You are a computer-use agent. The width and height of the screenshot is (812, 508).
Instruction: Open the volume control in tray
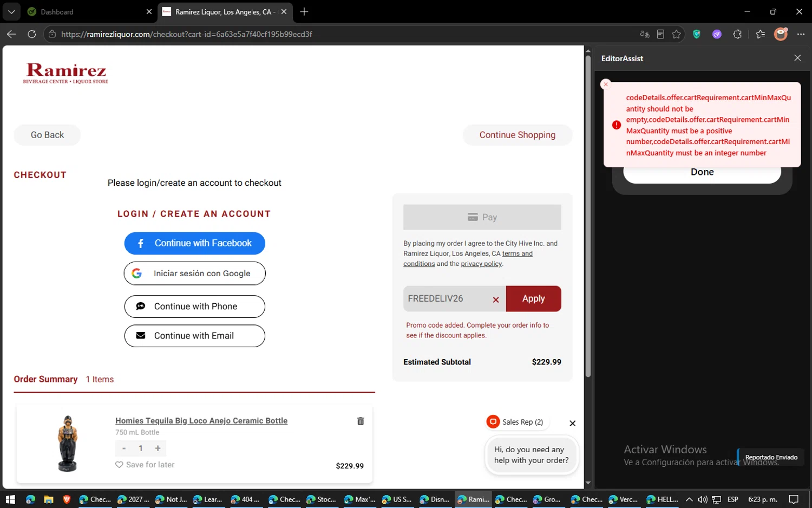(703, 499)
